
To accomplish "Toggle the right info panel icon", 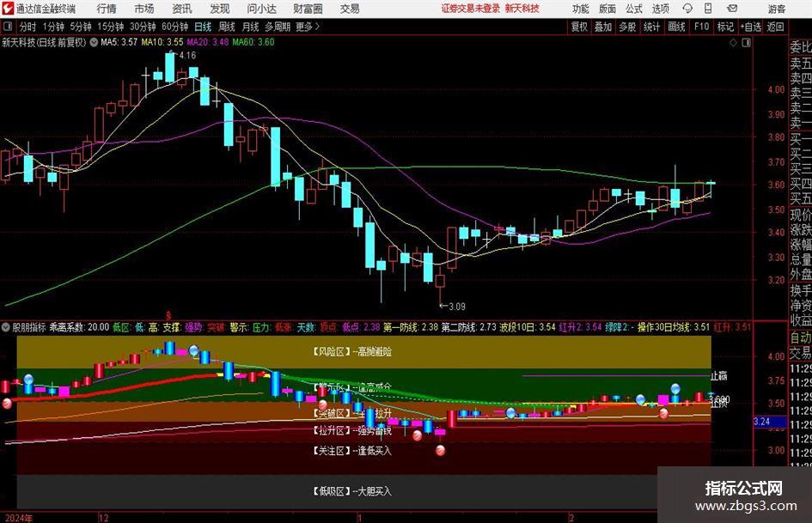I will pos(746,42).
